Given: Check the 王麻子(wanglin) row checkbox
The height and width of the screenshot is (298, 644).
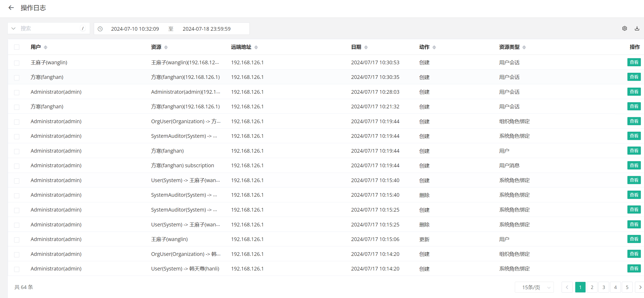Looking at the screenshot, I should pos(17,63).
